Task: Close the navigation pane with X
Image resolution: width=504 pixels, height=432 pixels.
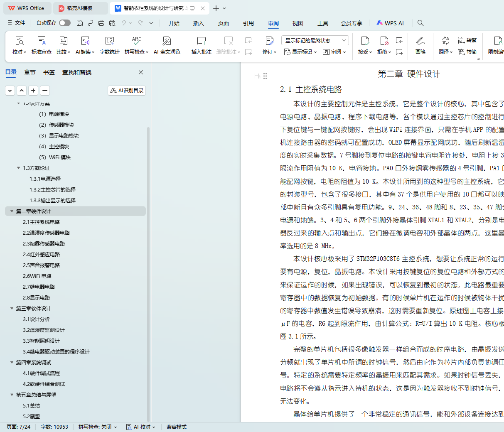Action: pos(141,72)
